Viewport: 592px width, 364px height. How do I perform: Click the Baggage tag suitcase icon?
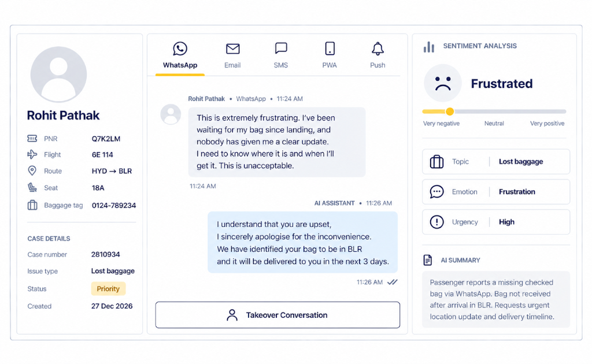coord(32,205)
